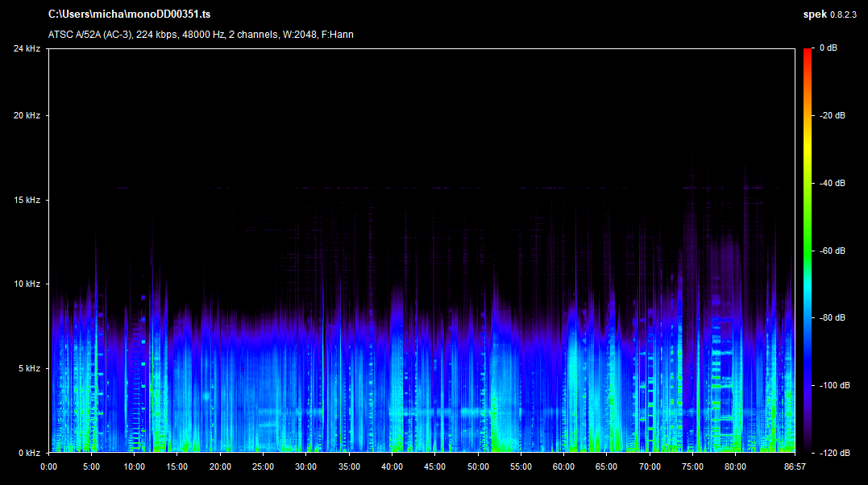Select the 20 kHz frequency axis label
Viewport: 868px width, 485px height.
click(26, 116)
